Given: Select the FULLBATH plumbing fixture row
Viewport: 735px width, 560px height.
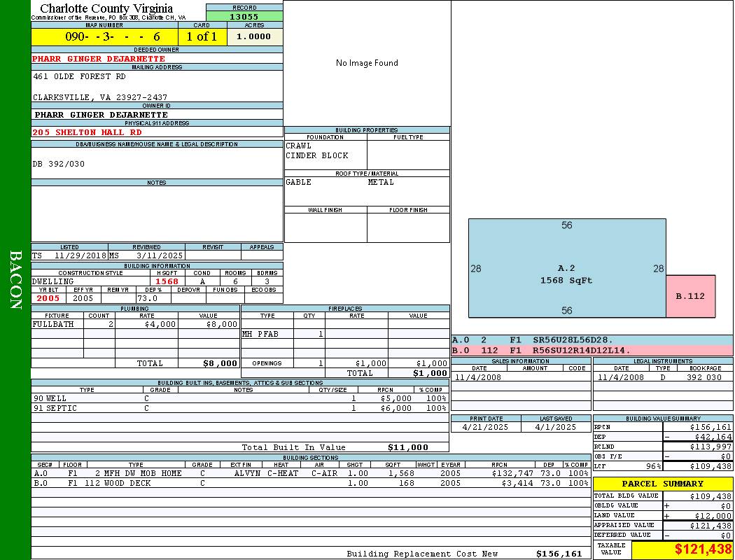Looking at the screenshot, I should [x=135, y=325].
